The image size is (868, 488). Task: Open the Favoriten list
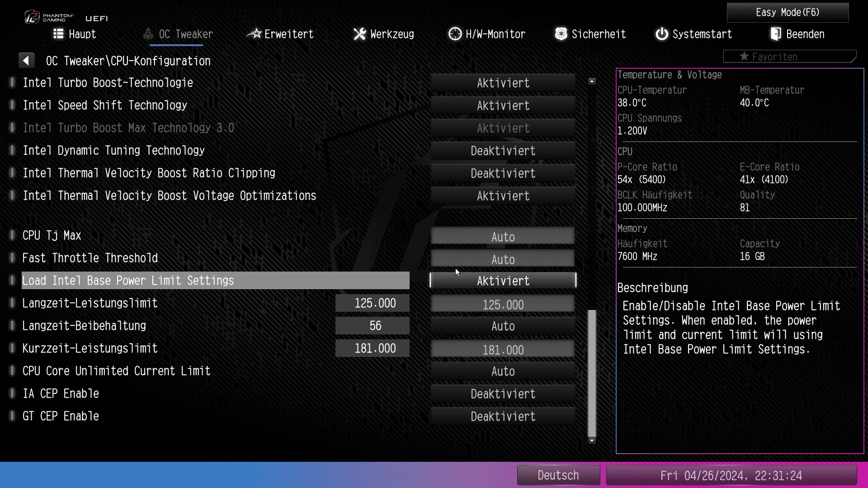click(789, 56)
